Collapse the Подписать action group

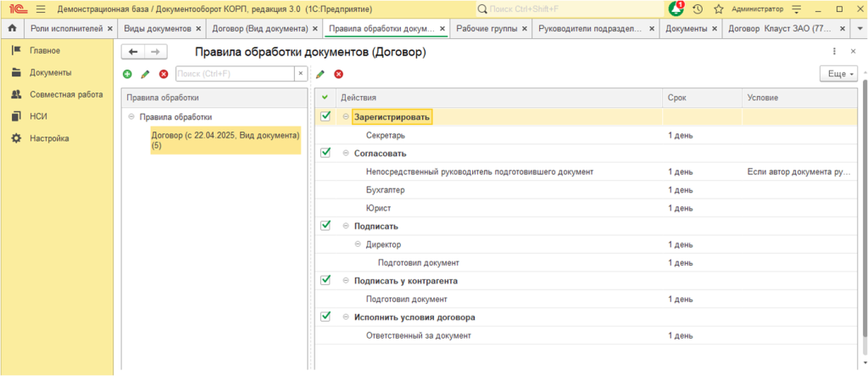coord(346,227)
